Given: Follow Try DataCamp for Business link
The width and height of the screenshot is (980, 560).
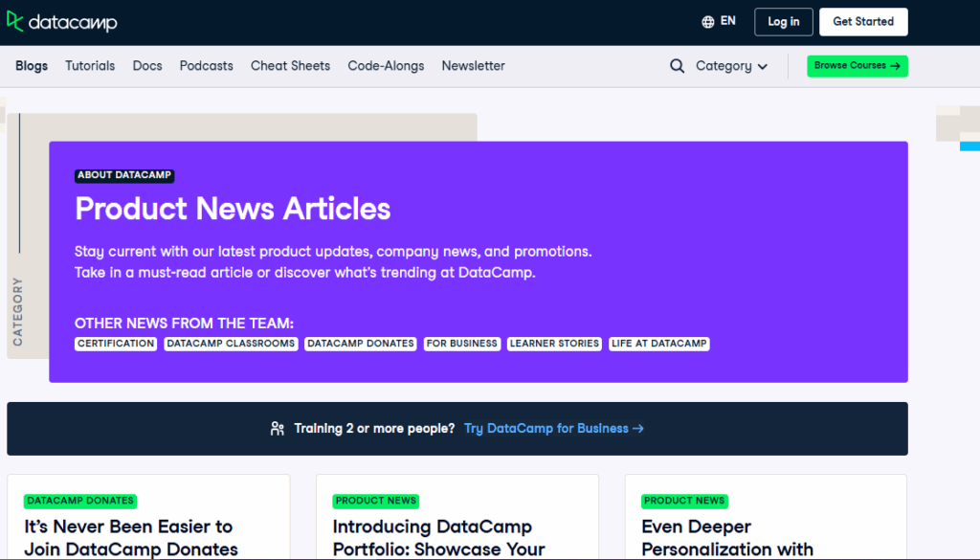Looking at the screenshot, I should coord(554,429).
